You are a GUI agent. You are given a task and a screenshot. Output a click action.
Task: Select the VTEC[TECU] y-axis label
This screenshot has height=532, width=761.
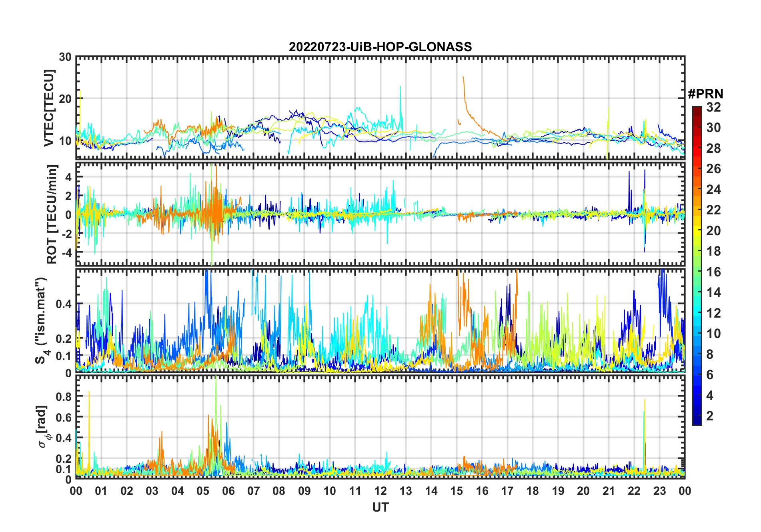click(x=49, y=108)
